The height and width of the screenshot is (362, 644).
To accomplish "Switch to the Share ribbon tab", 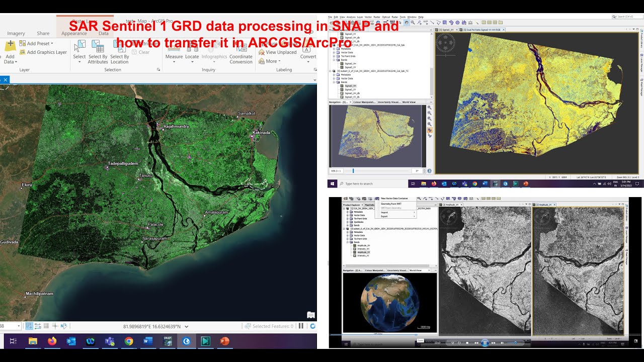I will coord(43,33).
